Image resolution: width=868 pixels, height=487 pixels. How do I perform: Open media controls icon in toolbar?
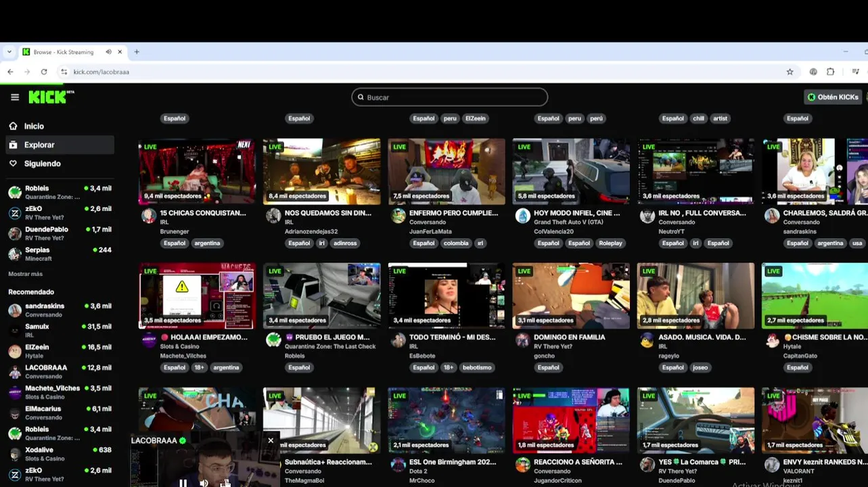[x=855, y=72]
